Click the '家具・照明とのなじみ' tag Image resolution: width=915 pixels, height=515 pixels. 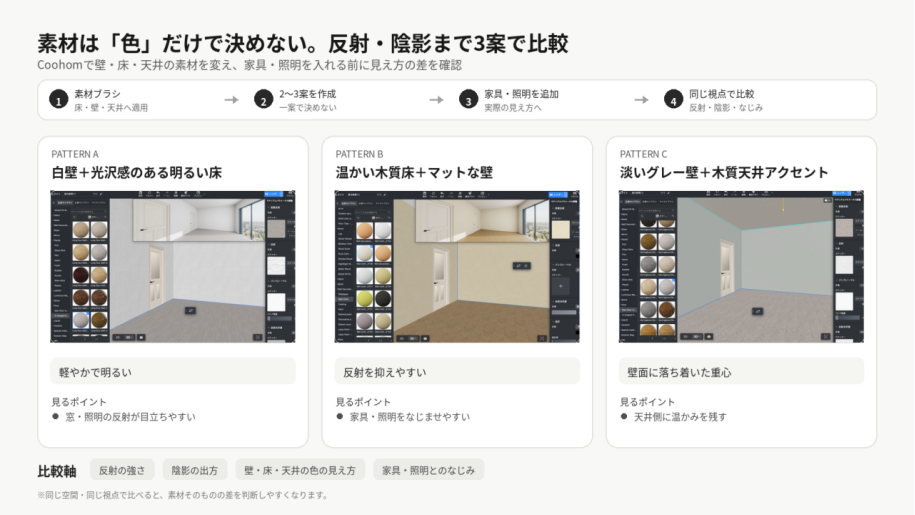click(428, 470)
